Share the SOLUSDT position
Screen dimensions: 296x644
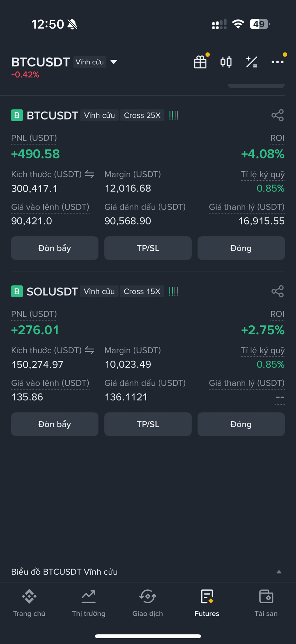(277, 291)
